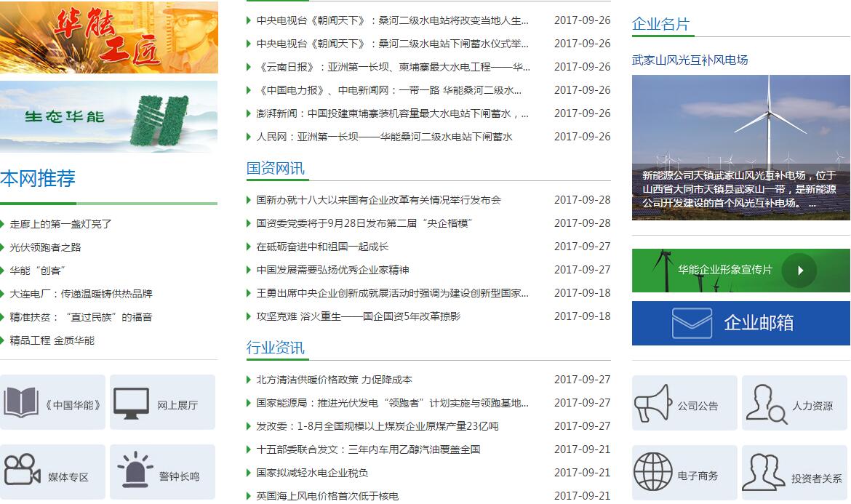The width and height of the screenshot is (851, 504).
Task: Read 北方清洁供暖价格政策 news item
Action: pos(334,380)
